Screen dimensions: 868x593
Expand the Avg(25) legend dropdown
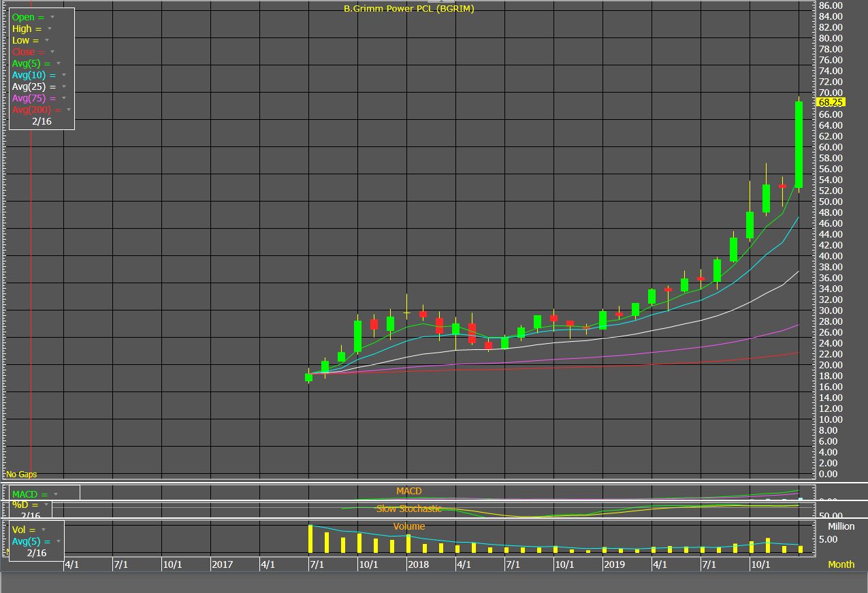point(63,86)
